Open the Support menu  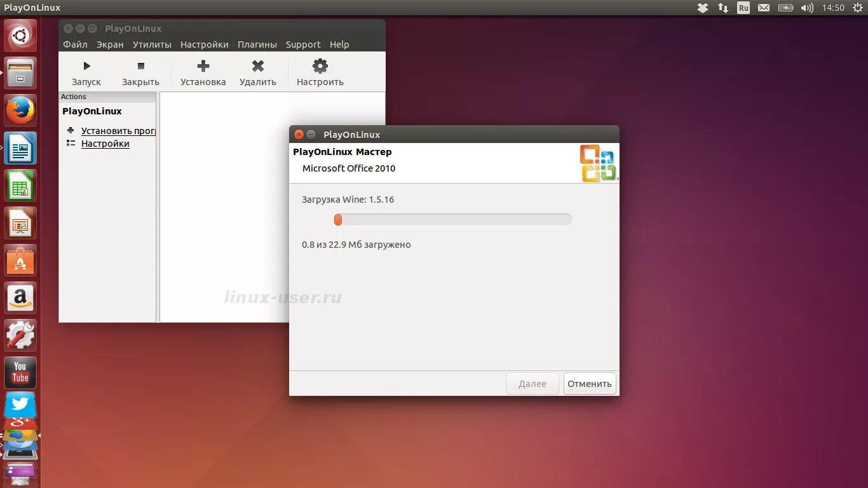[x=303, y=44]
